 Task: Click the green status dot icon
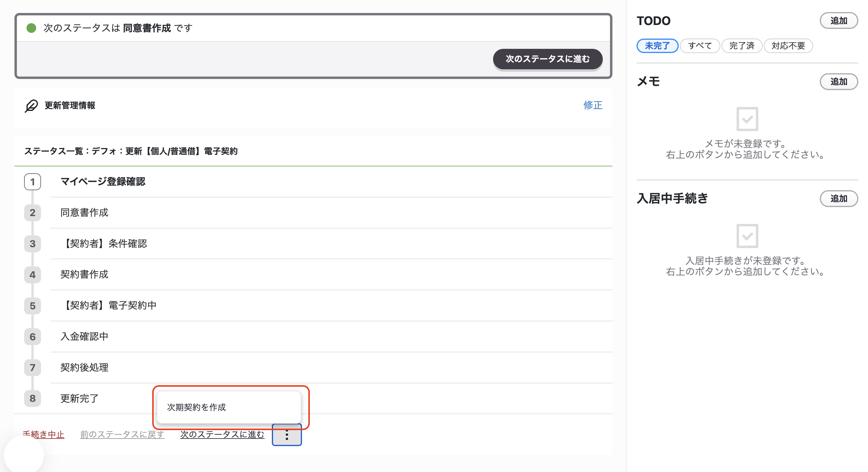[x=31, y=28]
